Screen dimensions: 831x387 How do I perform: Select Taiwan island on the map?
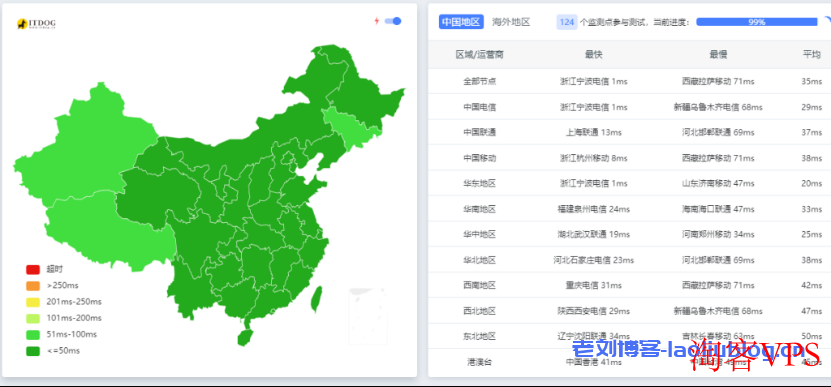pyautogui.click(x=315, y=300)
